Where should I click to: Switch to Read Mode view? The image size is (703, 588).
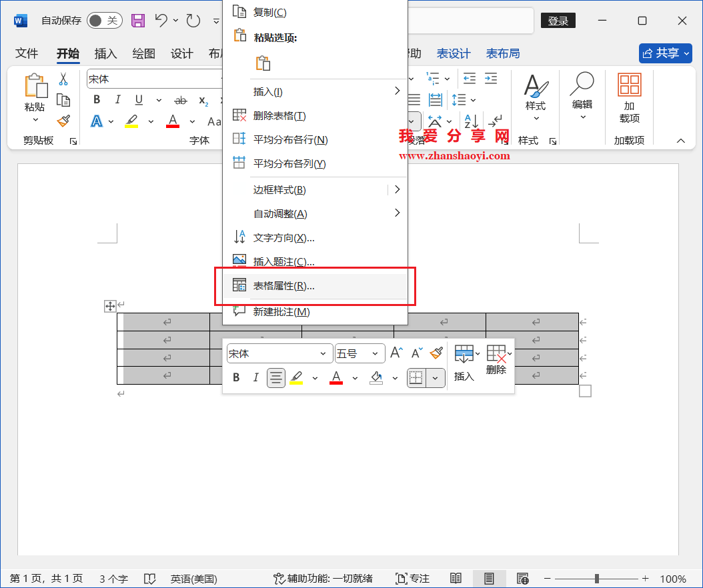tap(456, 579)
